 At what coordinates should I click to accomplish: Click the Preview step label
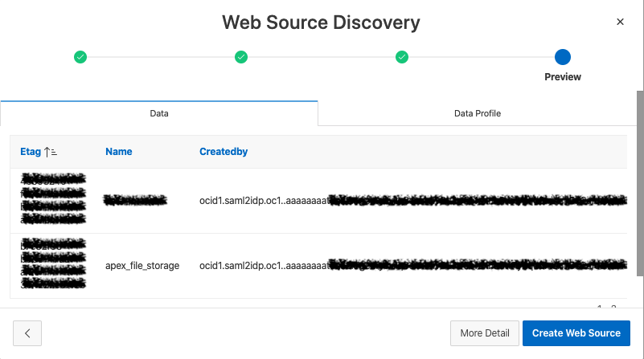[x=563, y=77]
